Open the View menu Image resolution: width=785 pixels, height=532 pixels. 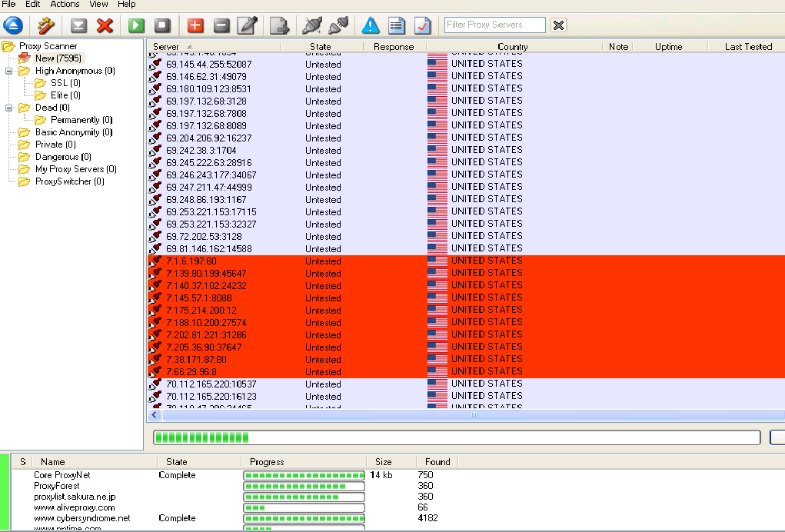[x=98, y=5]
